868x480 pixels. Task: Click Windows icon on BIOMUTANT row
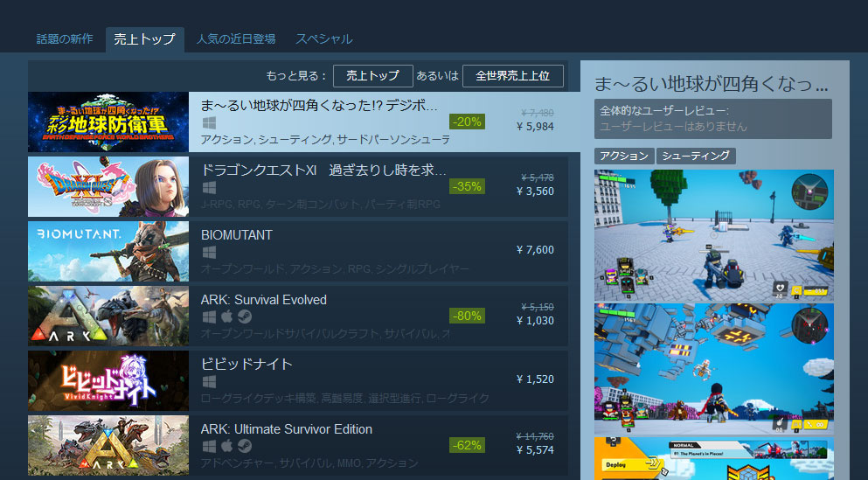pos(209,253)
